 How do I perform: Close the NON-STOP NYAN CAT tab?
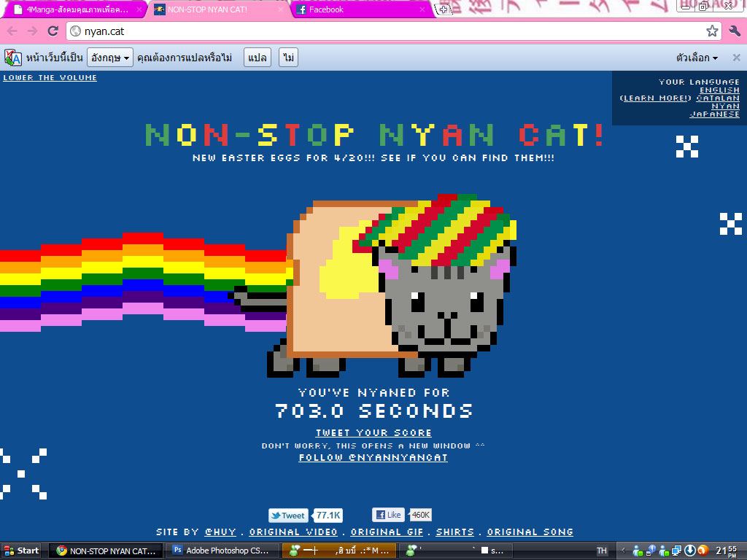[281, 9]
